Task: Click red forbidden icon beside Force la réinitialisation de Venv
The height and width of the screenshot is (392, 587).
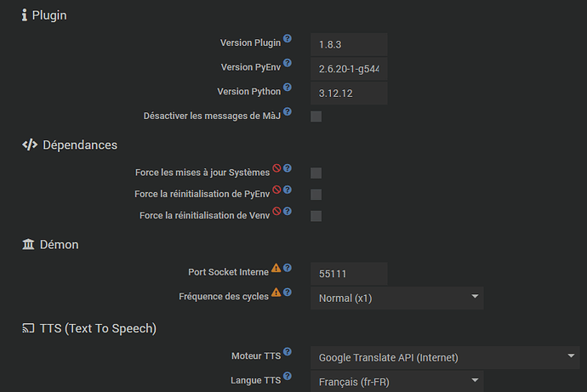Action: 276,212
